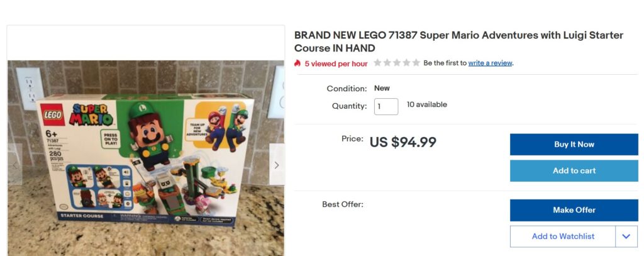This screenshot has height=256, width=644.
Task: Go to previous product image arrow
Action: 14,165
